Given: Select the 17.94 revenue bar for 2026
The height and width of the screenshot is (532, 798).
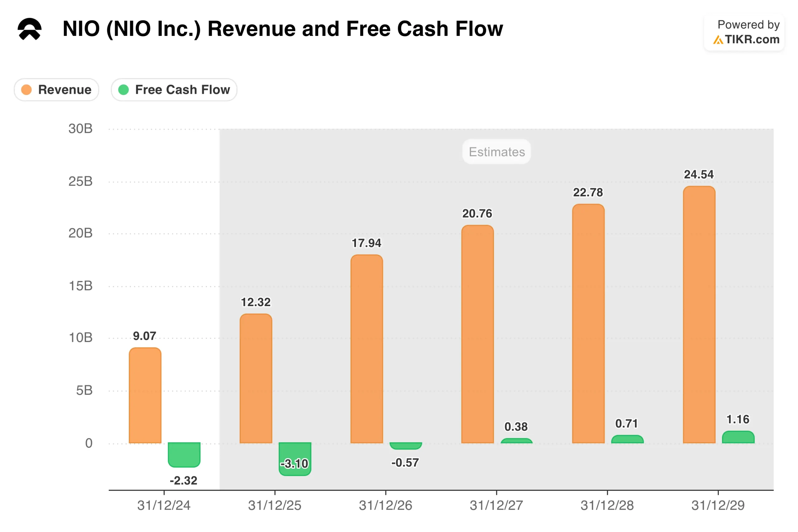Looking at the screenshot, I should (x=367, y=349).
